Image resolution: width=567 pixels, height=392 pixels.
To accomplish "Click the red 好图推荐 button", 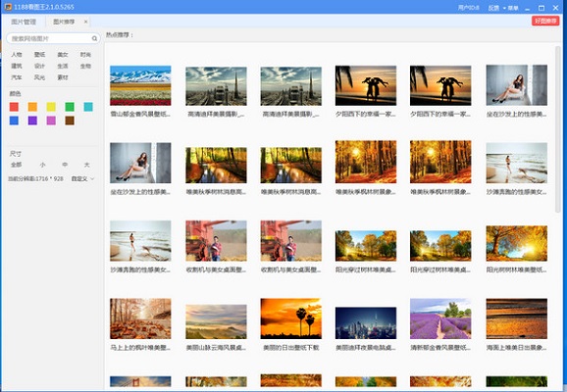I will 545,21.
